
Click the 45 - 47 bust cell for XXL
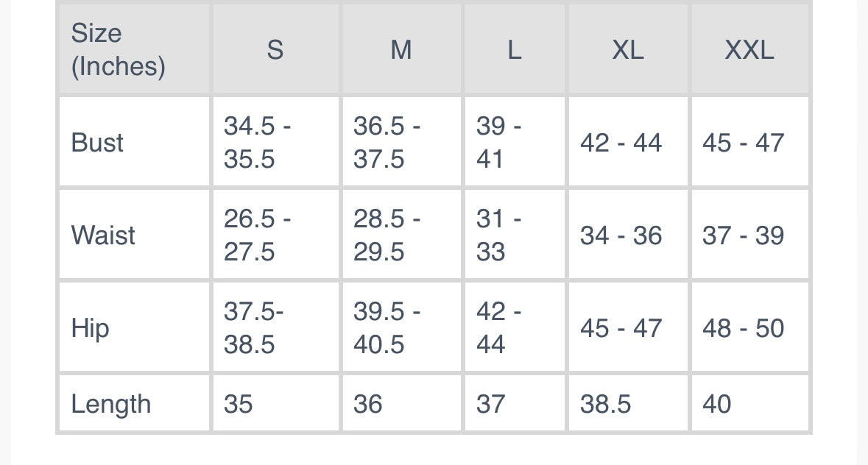[743, 143]
